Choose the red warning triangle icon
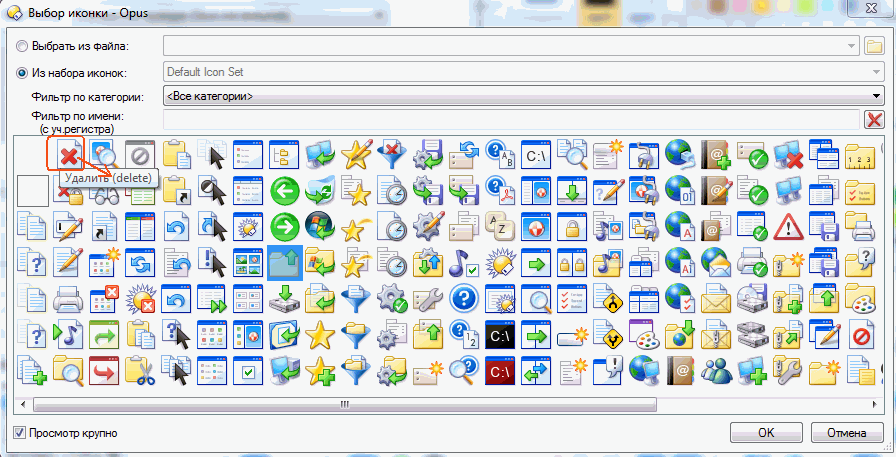Image resolution: width=896 pixels, height=457 pixels. [788, 226]
